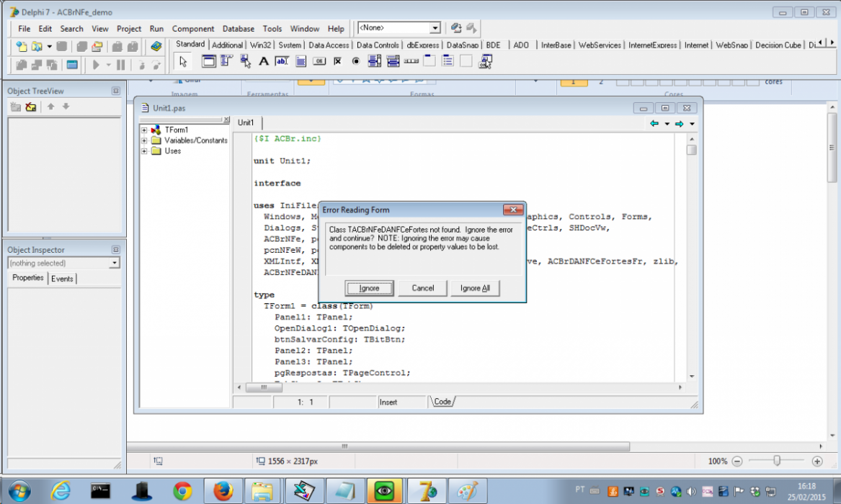Click the Pause program toolbar icon

coord(120,65)
